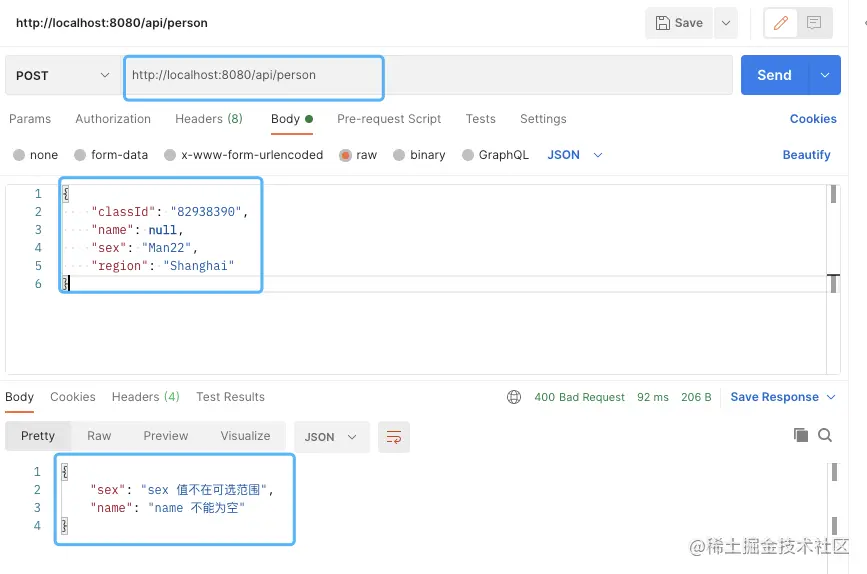Click the "classId" line in request body
Viewport: 867px width, 574px height.
click(x=170, y=212)
